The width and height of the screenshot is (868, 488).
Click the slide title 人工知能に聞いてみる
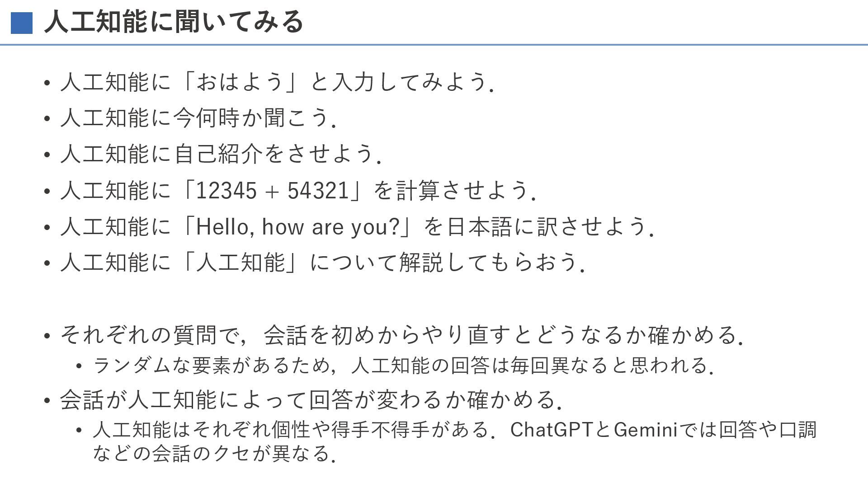[174, 22]
